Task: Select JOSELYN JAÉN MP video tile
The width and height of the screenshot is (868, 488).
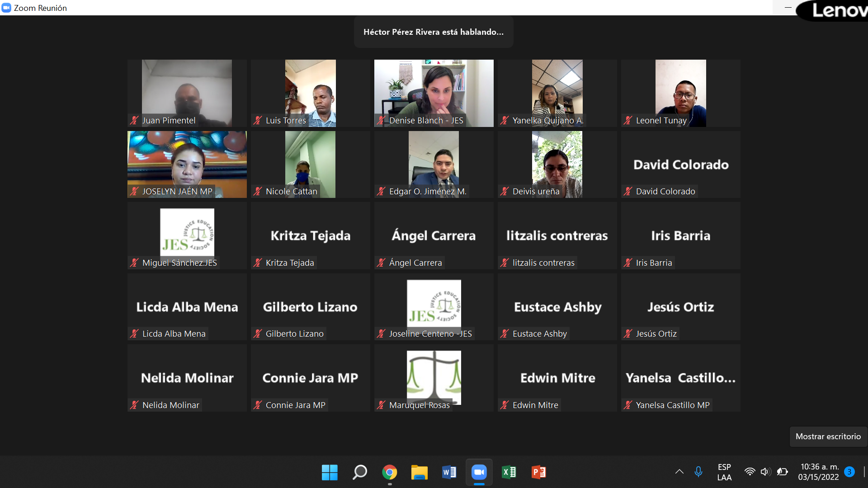Action: (x=187, y=164)
